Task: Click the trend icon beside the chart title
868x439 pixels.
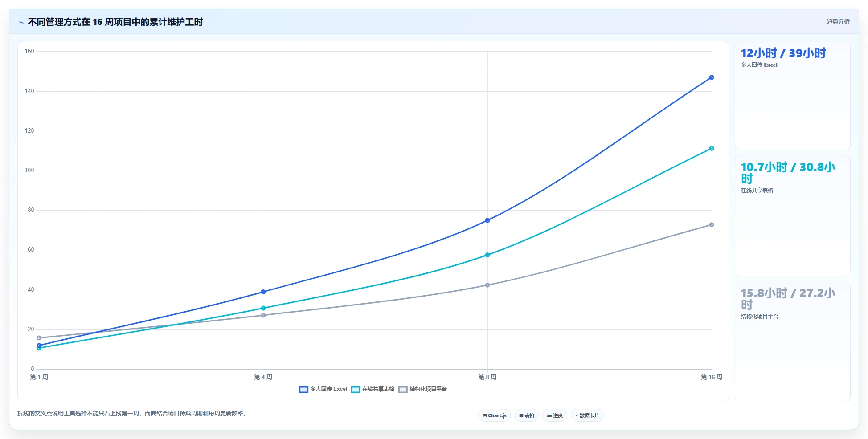Action: (x=21, y=22)
